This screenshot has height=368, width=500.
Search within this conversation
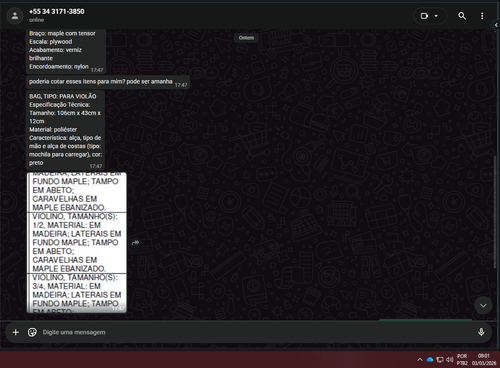(x=462, y=16)
